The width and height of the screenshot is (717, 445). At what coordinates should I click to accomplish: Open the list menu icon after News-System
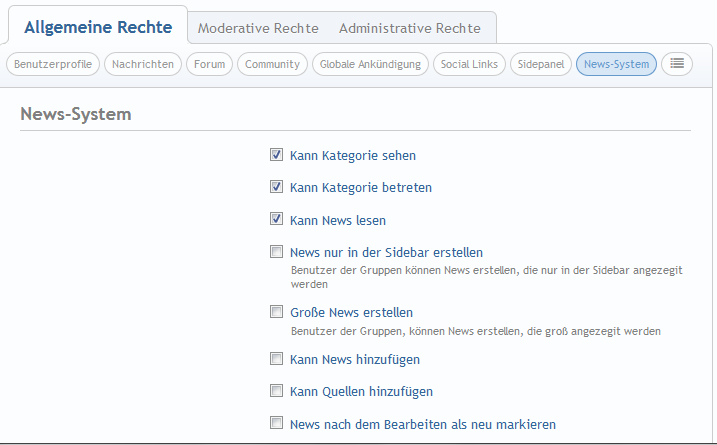[677, 64]
